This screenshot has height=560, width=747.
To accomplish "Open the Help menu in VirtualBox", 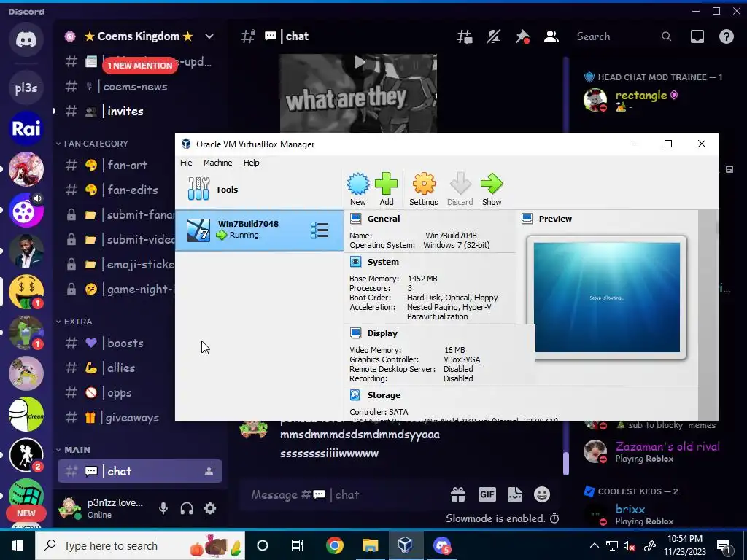I will pos(252,163).
